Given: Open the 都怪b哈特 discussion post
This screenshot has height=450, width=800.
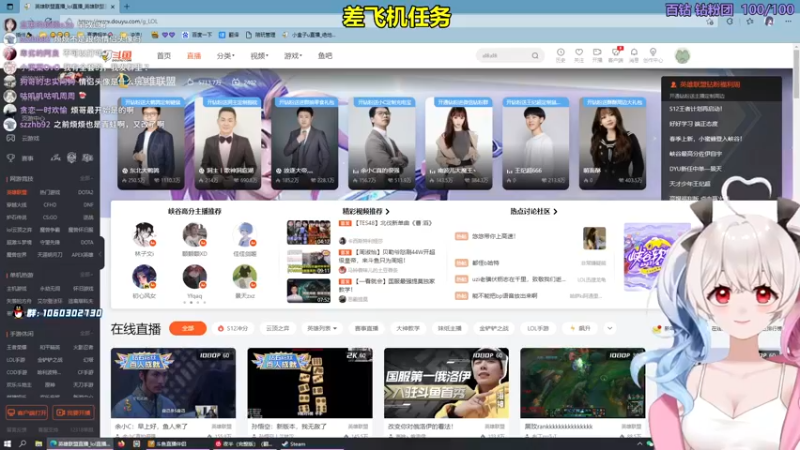Looking at the screenshot, I should (x=486, y=263).
